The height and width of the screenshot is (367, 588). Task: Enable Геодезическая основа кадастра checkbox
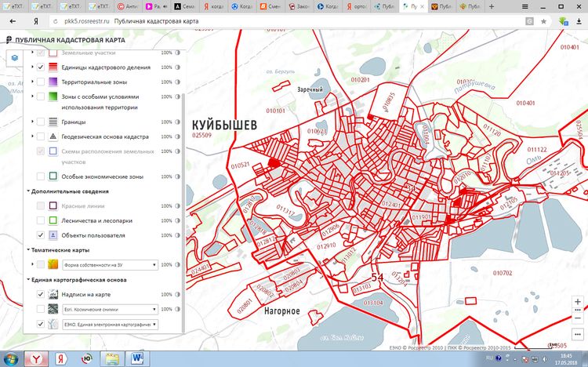41,136
